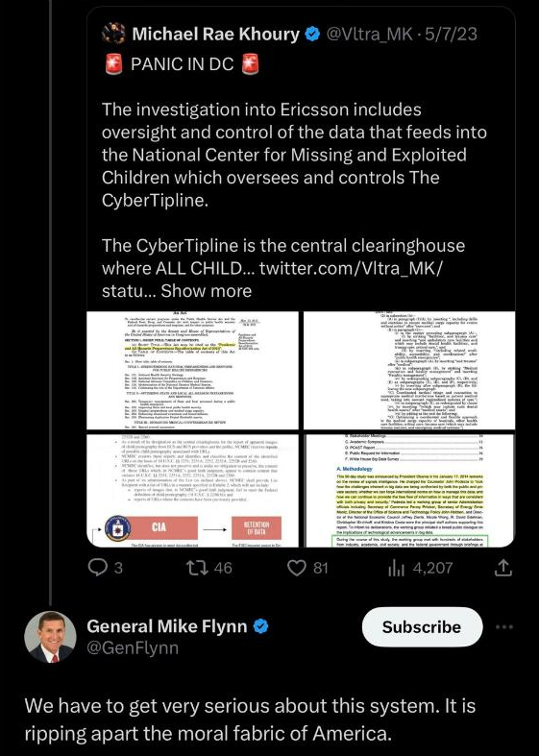Expand tweet text with Show more
Viewport: 539px width, 756px height.
coord(207,291)
